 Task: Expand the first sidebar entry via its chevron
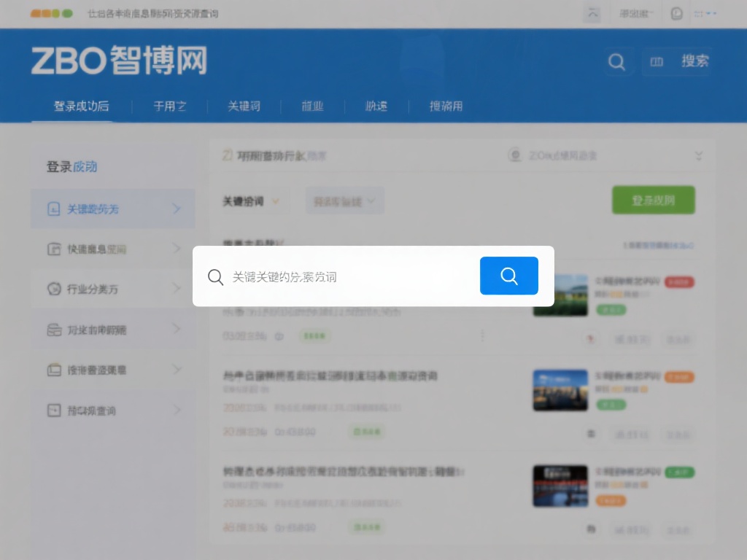coord(177,209)
